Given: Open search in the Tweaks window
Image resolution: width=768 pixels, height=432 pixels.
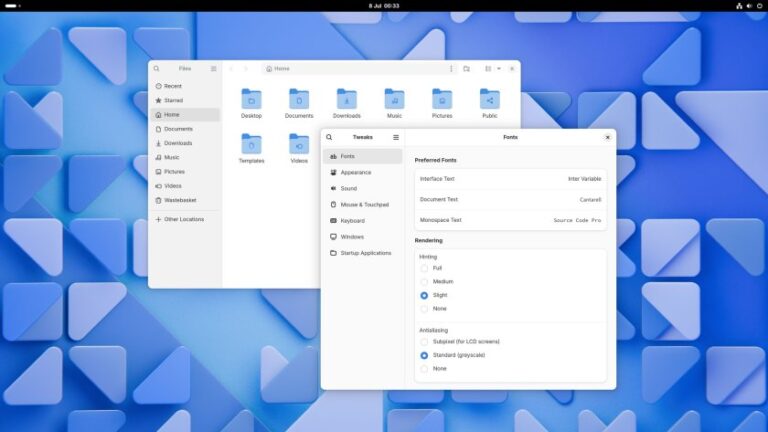Looking at the screenshot, I should (x=329, y=137).
